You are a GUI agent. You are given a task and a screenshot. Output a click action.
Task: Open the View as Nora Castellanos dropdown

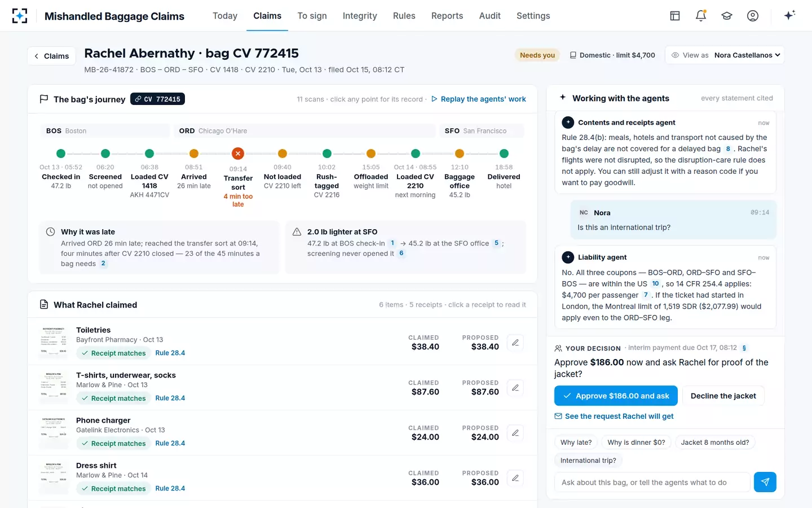(x=725, y=55)
